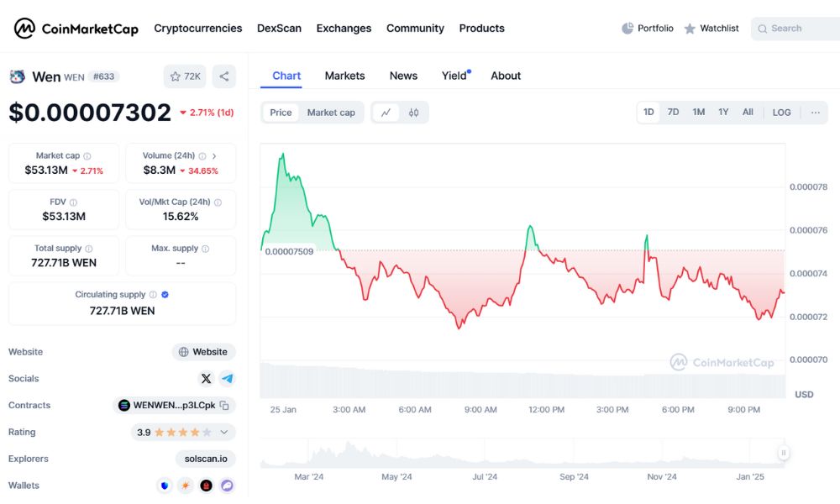Image resolution: width=840 pixels, height=504 pixels.
Task: Toggle chart to Price mode
Action: 281,113
